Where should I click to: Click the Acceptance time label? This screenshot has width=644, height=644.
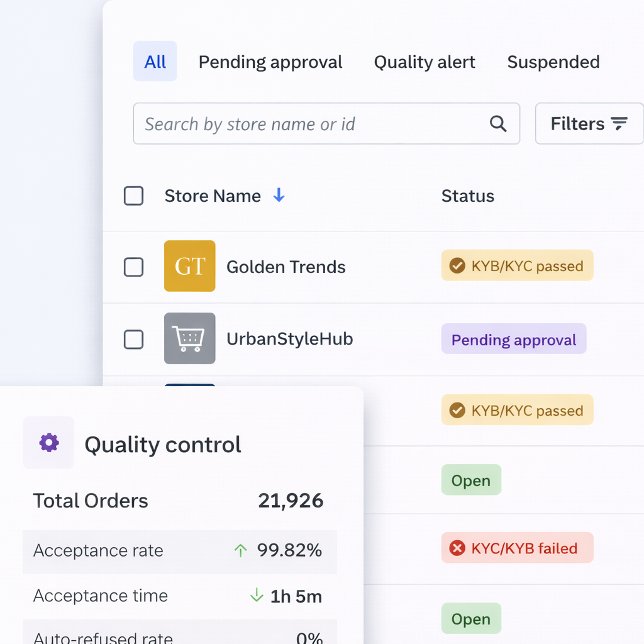(x=101, y=596)
